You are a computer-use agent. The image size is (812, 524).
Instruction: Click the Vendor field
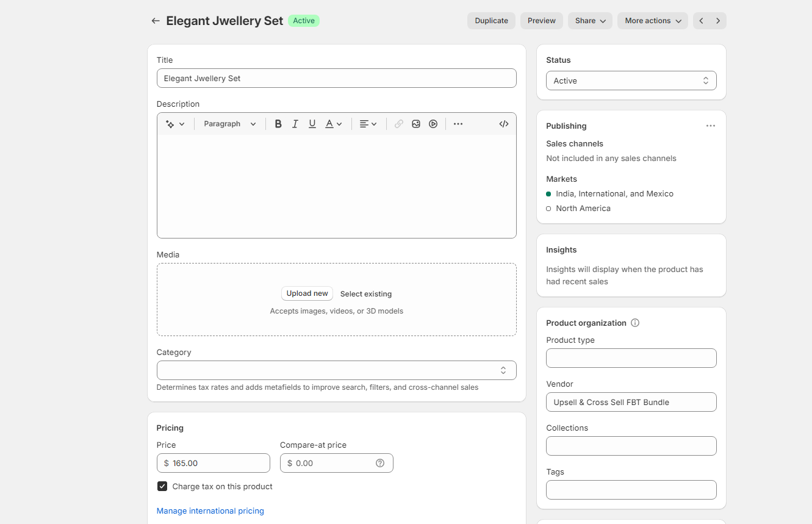(631, 402)
